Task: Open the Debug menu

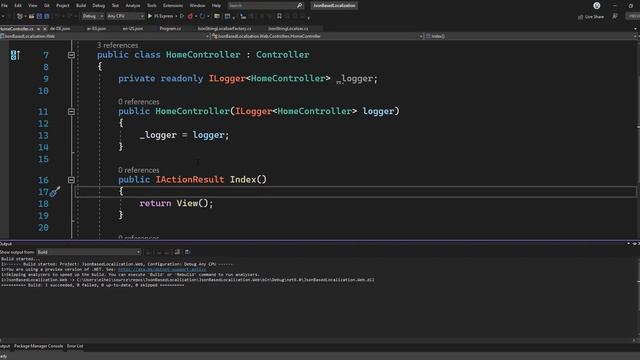Action: pyautogui.click(x=98, y=5)
